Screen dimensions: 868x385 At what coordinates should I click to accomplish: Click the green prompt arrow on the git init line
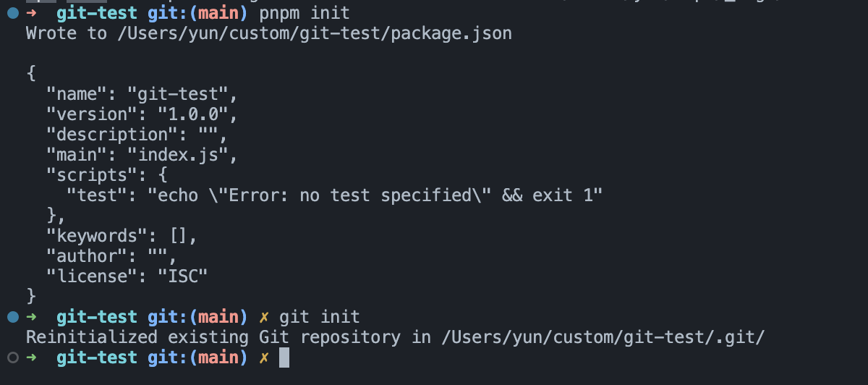33,317
